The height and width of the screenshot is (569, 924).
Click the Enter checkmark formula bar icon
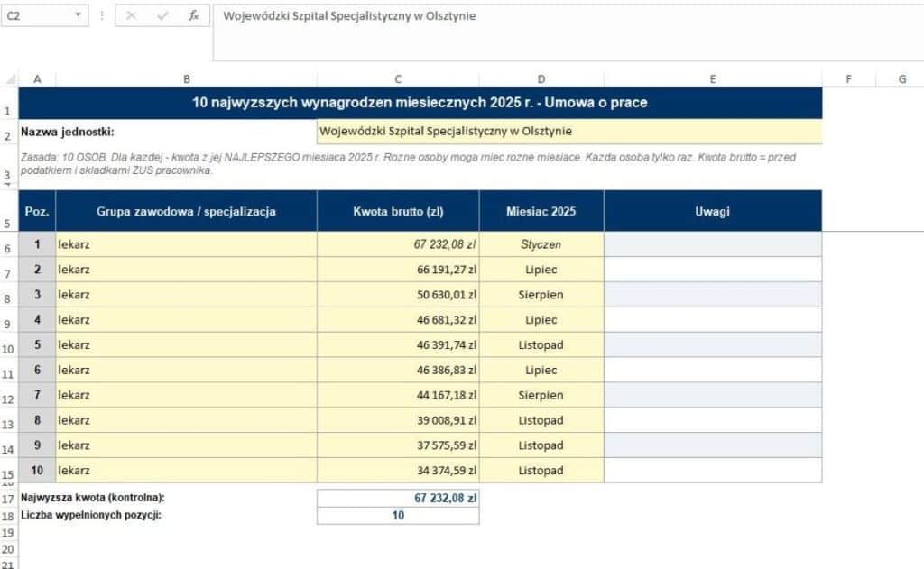(x=162, y=16)
